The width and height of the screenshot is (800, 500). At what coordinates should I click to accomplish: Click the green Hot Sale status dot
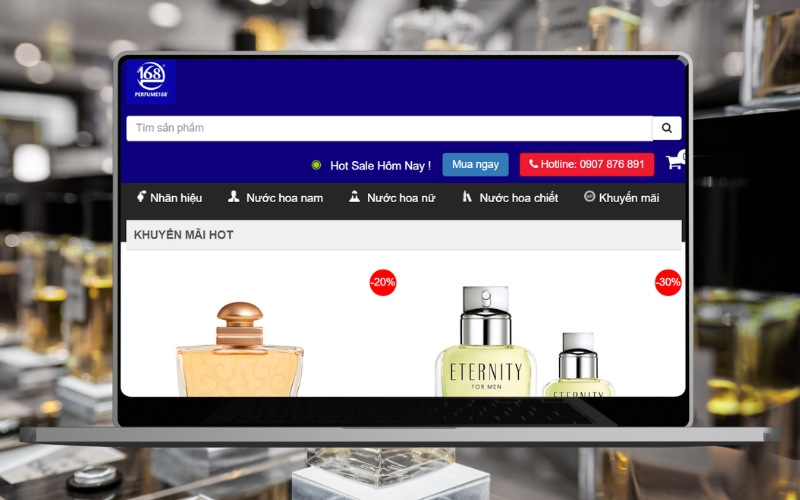point(316,165)
